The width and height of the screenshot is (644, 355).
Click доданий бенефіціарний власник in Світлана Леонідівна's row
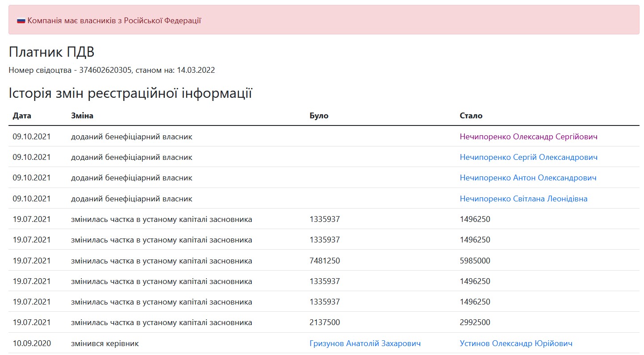pyautogui.click(x=132, y=199)
